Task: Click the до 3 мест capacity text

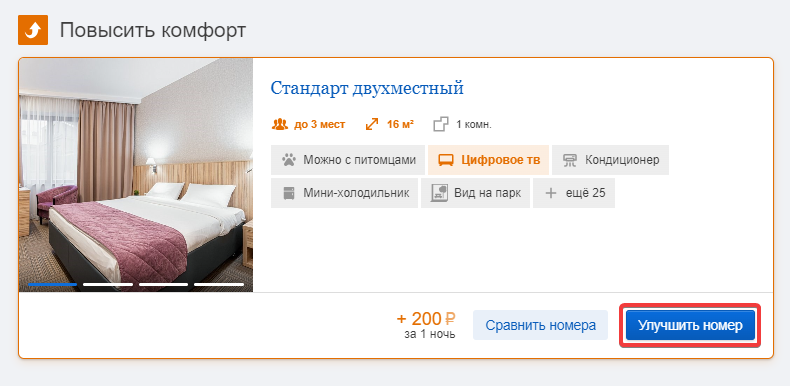Action: tap(319, 124)
